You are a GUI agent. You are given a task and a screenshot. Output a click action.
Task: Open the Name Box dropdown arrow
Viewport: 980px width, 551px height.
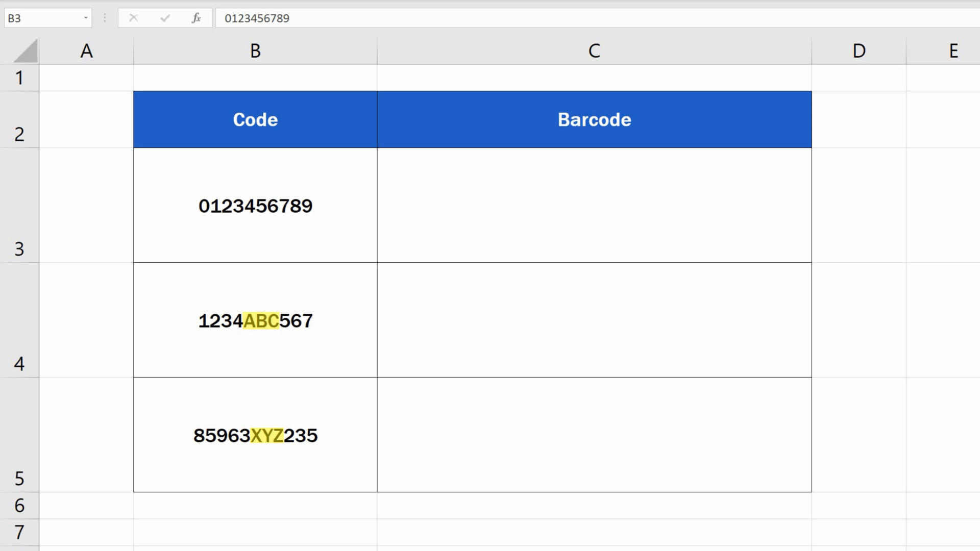[85, 18]
